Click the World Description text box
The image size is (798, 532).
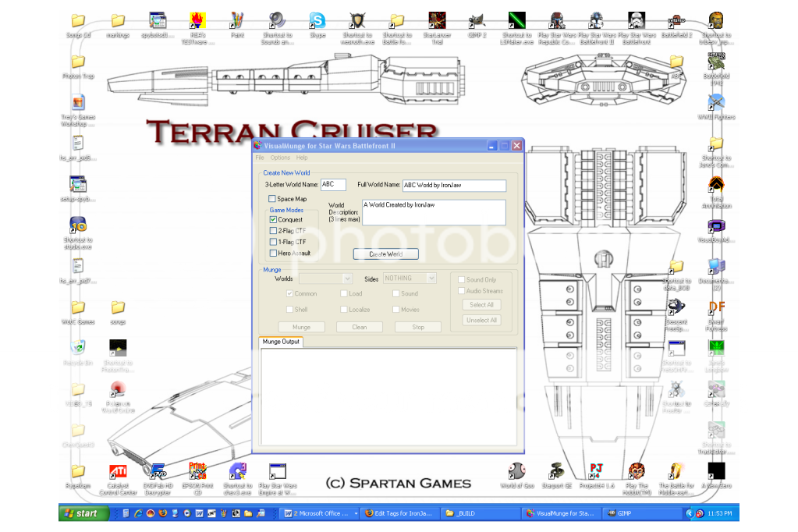click(434, 212)
